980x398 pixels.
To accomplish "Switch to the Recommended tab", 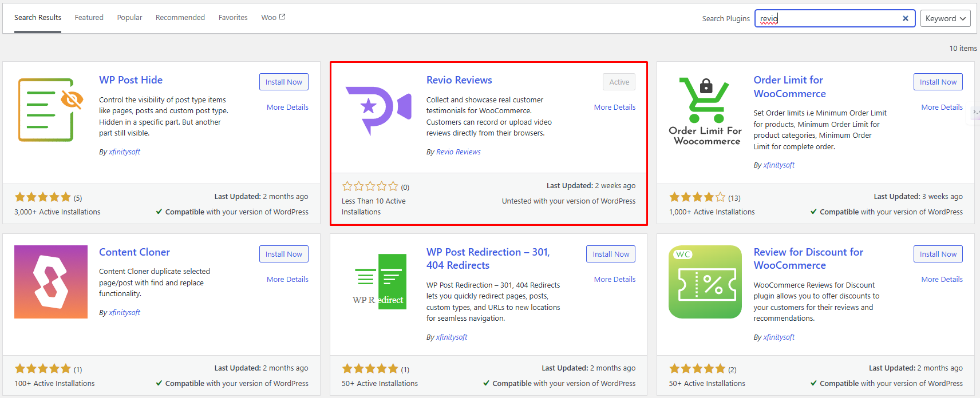I will point(180,18).
